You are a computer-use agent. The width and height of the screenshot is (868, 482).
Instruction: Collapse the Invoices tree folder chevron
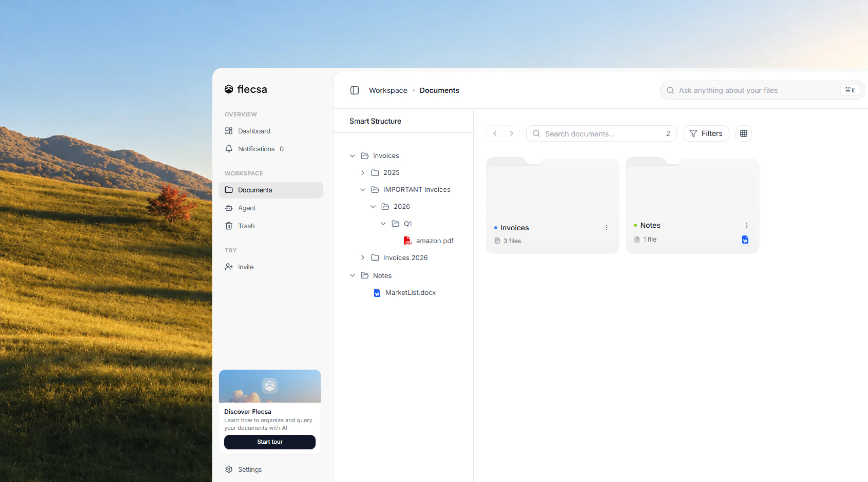[x=352, y=156]
